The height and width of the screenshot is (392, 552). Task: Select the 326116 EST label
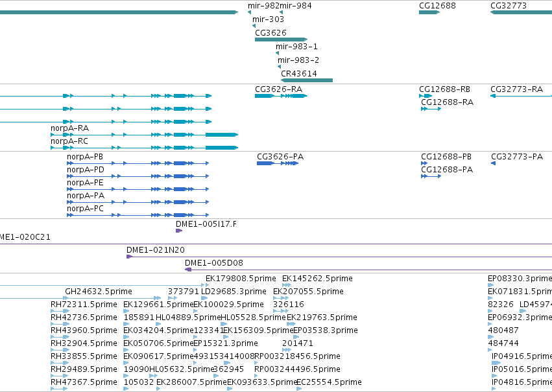point(289,305)
